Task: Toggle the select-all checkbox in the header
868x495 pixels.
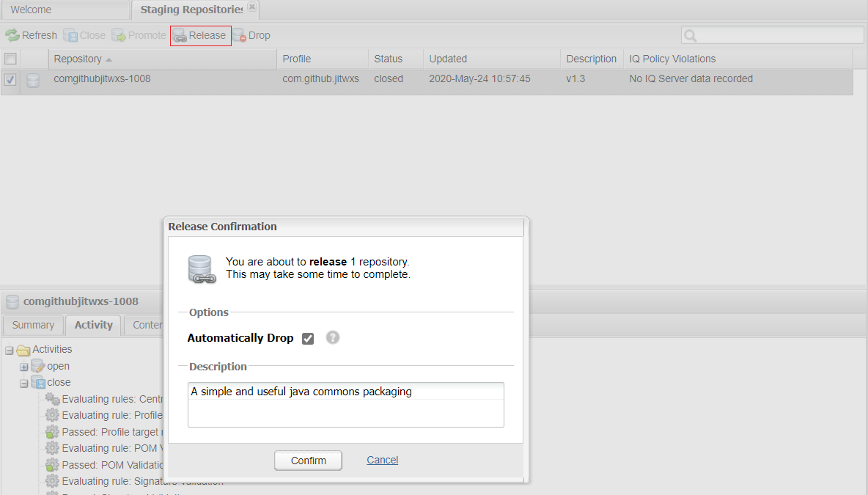Action: 10,59
